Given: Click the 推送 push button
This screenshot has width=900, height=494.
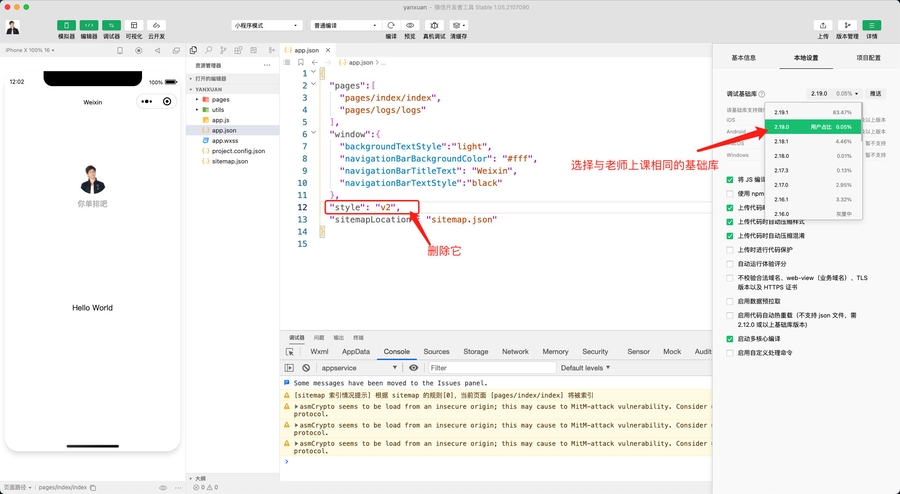Looking at the screenshot, I should (x=875, y=93).
